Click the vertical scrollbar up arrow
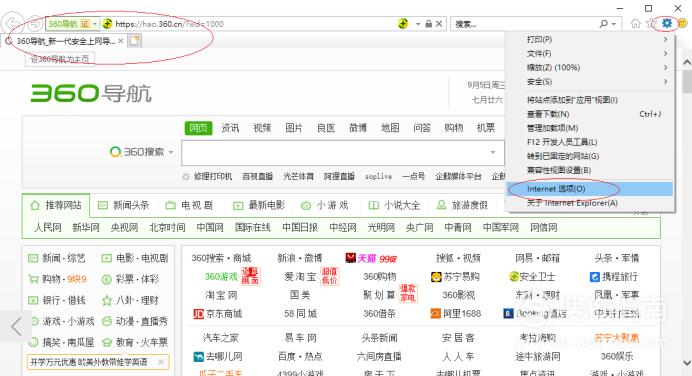The image size is (692, 376). 687,62
